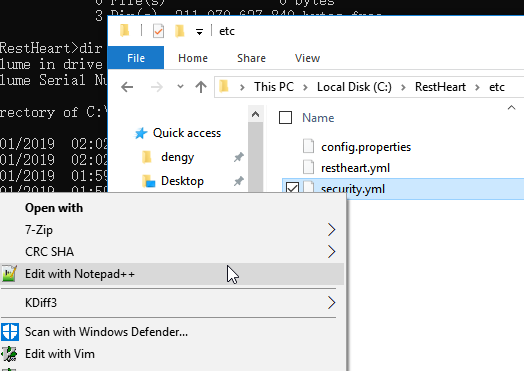Select the security.yml file name
This screenshot has height=371, width=524.
click(353, 189)
